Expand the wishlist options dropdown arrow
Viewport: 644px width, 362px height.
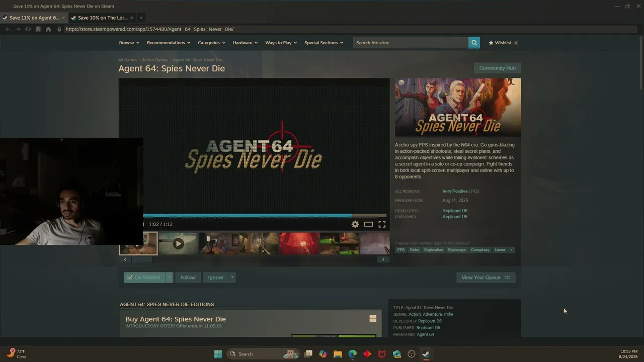coord(170,278)
